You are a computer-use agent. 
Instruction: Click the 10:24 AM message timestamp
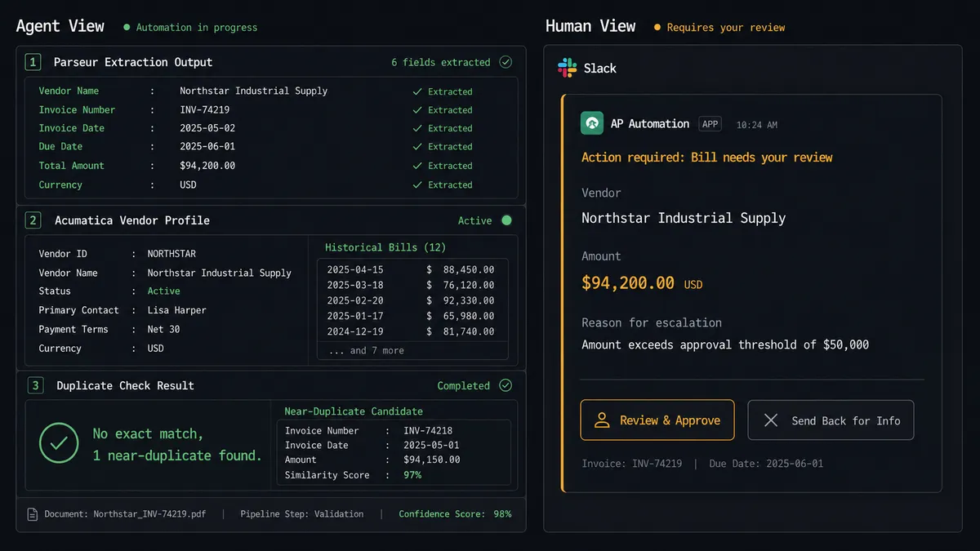point(757,125)
